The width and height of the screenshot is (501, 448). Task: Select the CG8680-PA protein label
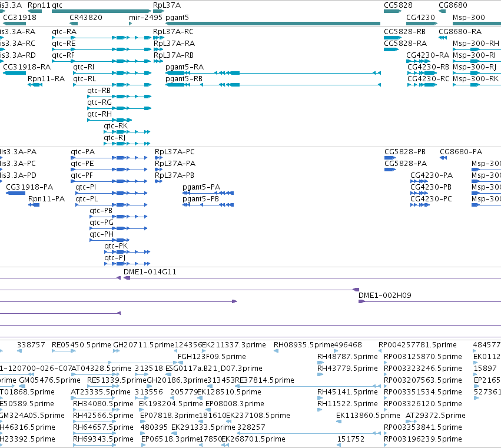pyautogui.click(x=461, y=152)
